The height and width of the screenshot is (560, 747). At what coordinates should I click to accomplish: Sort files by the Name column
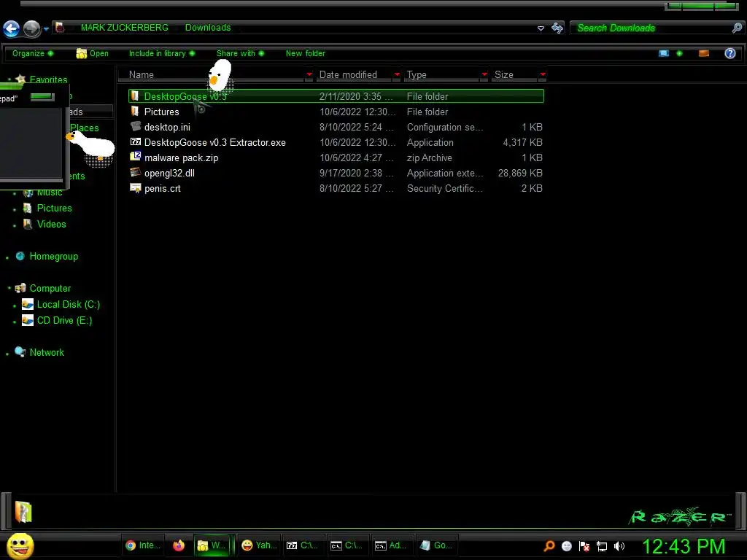[142, 75]
